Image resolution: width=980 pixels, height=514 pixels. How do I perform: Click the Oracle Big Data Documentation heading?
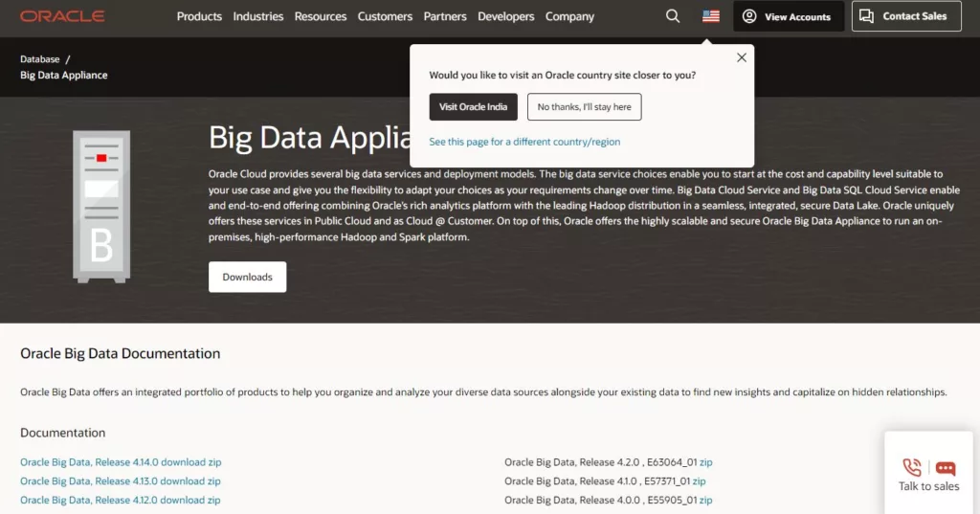[x=120, y=353]
